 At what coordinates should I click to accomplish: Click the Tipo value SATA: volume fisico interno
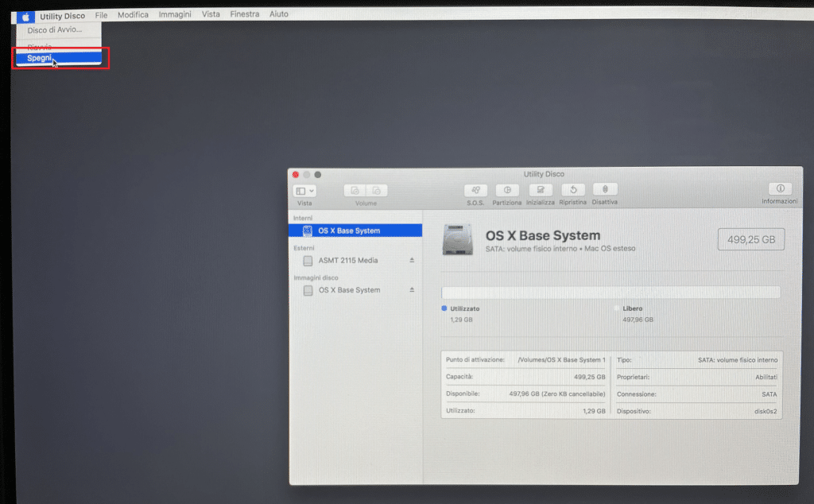point(738,359)
